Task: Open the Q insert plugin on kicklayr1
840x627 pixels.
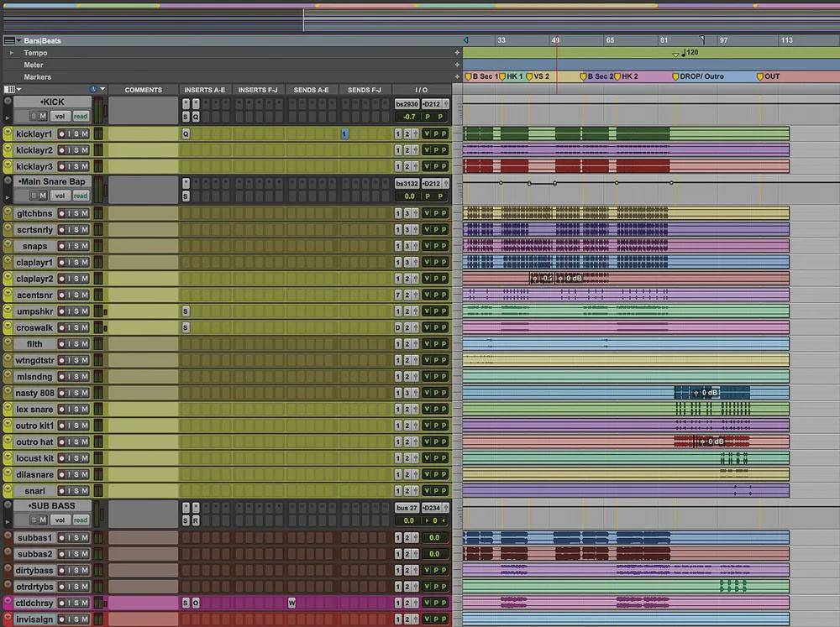Action: point(186,133)
